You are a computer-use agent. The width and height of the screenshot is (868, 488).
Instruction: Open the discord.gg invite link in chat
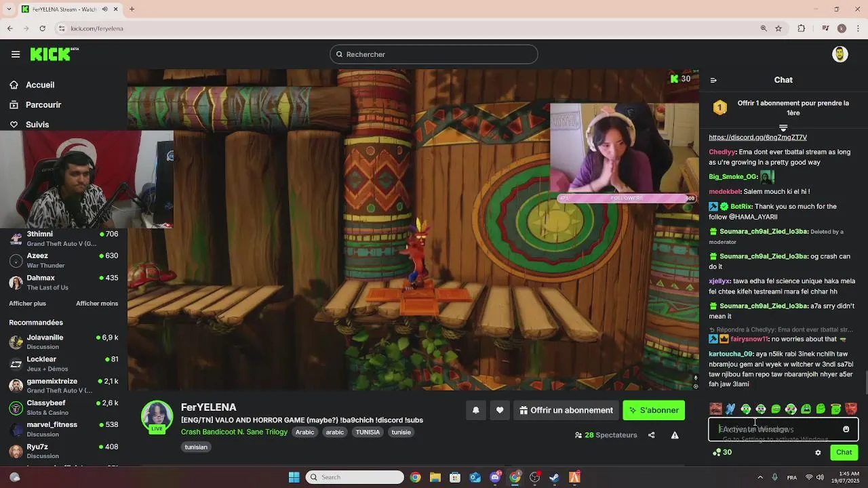pos(757,138)
